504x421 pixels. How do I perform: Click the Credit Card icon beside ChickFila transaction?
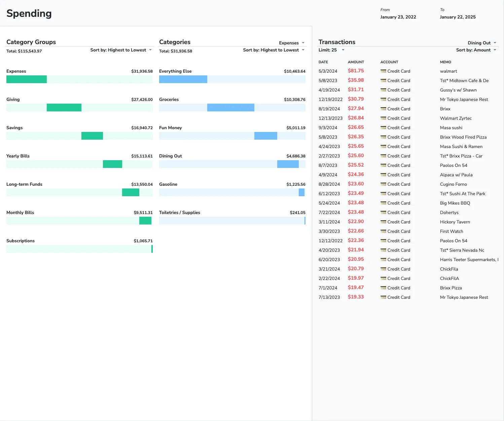click(x=383, y=269)
